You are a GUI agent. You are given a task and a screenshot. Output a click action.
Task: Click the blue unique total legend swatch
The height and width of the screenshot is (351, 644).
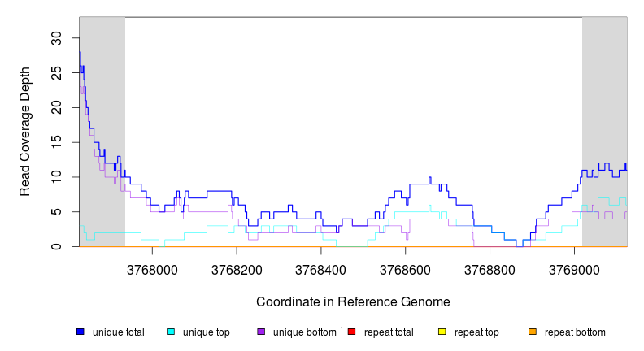pyautogui.click(x=80, y=331)
